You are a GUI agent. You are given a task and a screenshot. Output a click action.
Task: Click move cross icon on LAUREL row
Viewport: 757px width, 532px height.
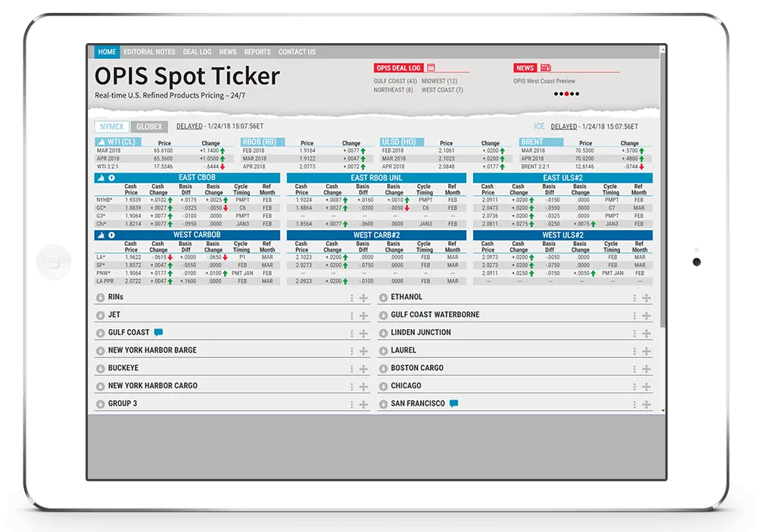pos(646,351)
